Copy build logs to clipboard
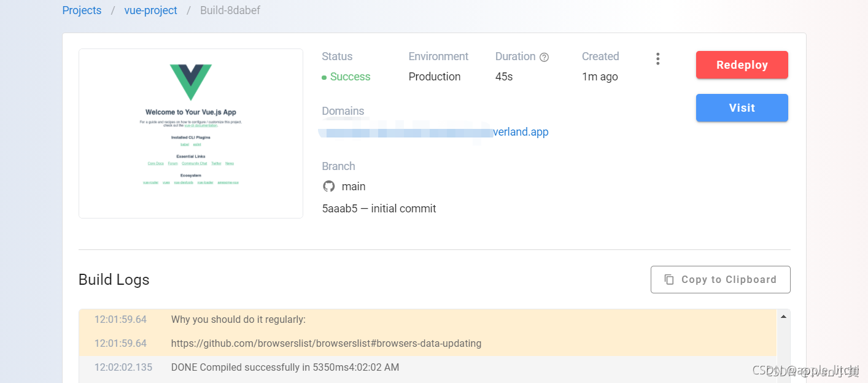The width and height of the screenshot is (868, 383). tap(720, 279)
